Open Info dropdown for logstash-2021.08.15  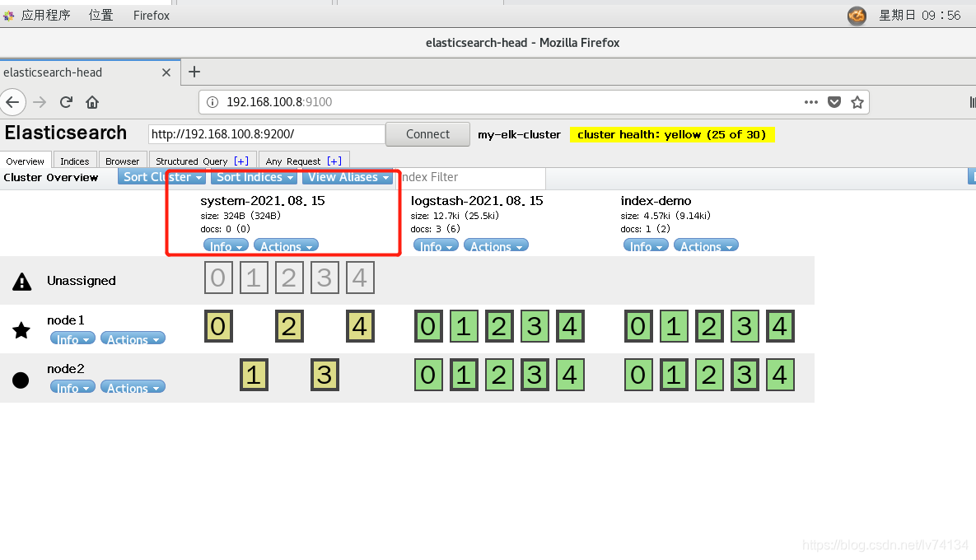pyautogui.click(x=437, y=245)
